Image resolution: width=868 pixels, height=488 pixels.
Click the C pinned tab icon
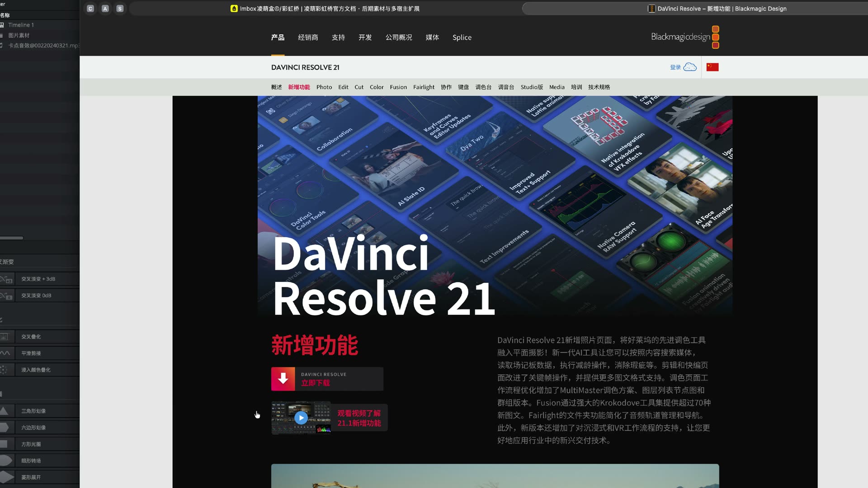(x=90, y=9)
